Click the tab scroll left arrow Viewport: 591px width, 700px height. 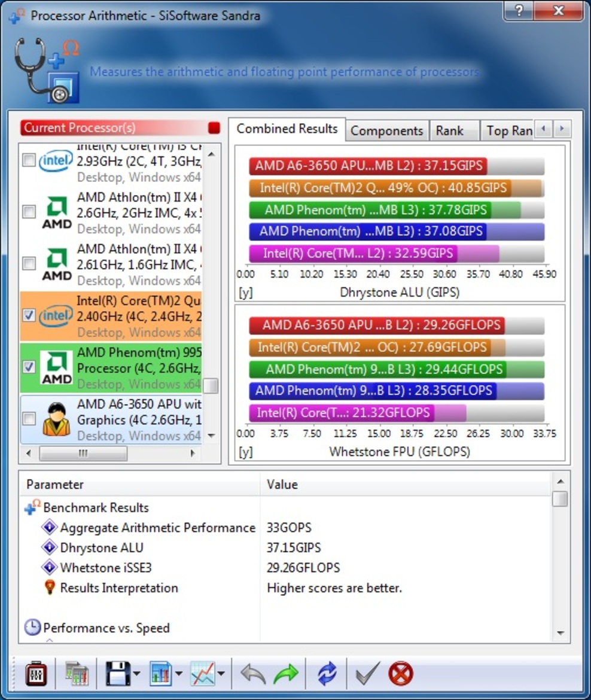(x=543, y=129)
